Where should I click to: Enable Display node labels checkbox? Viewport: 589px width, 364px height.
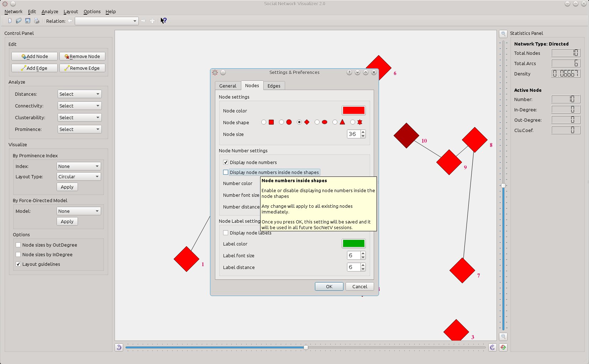tap(226, 233)
